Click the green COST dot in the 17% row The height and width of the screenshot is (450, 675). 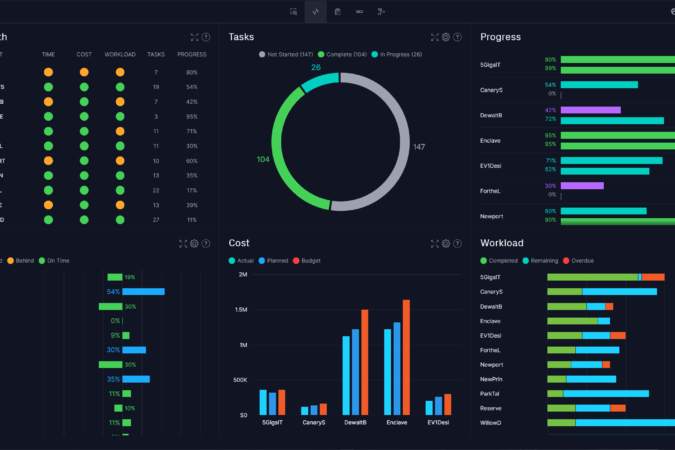coord(84,190)
